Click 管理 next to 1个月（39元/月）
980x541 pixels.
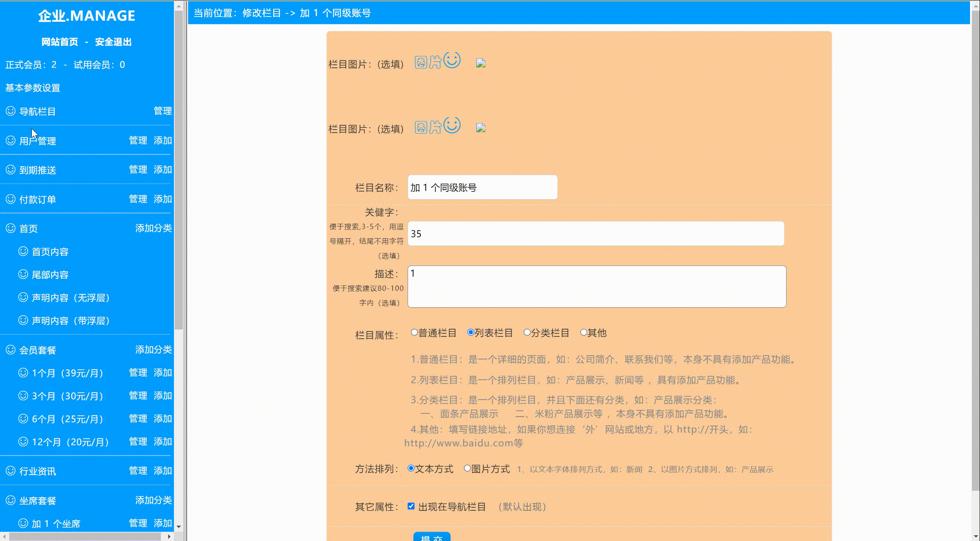[138, 372]
